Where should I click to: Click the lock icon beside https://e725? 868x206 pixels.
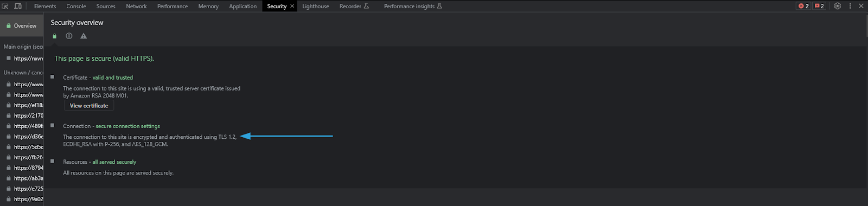coord(9,189)
